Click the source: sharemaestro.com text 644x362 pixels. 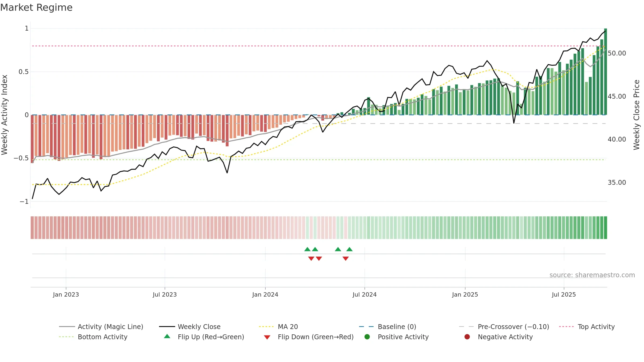pyautogui.click(x=592, y=275)
